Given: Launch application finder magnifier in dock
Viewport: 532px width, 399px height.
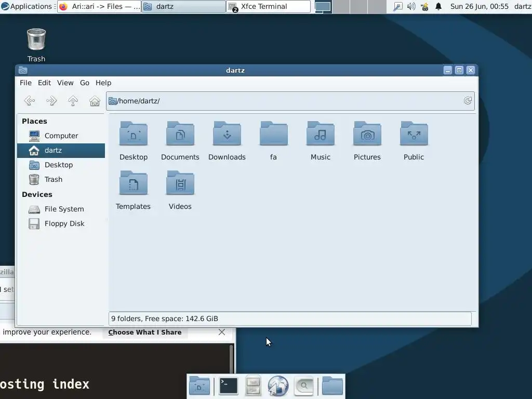Looking at the screenshot, I should click(303, 386).
